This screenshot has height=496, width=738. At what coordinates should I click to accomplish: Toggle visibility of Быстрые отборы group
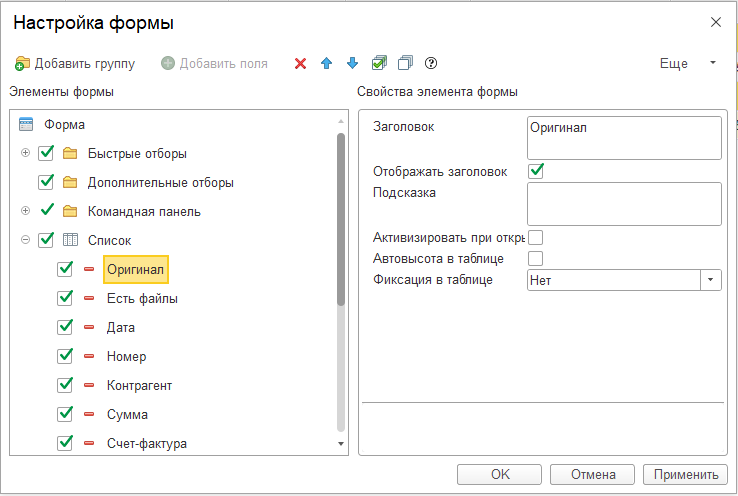(46, 153)
